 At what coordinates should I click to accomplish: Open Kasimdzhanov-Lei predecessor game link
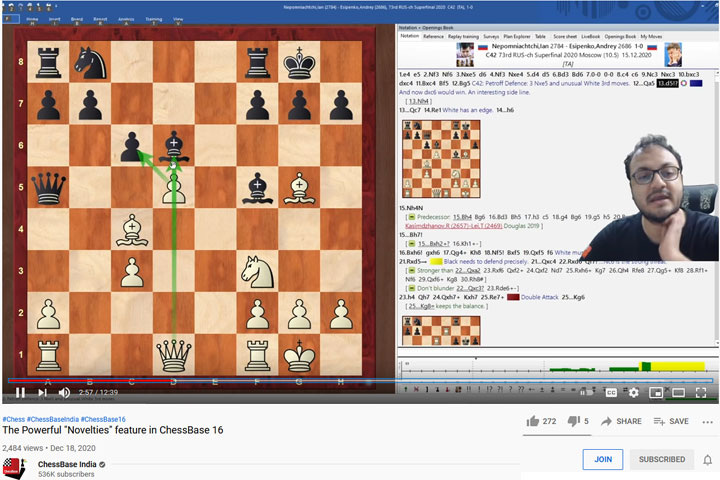pyautogui.click(x=454, y=226)
